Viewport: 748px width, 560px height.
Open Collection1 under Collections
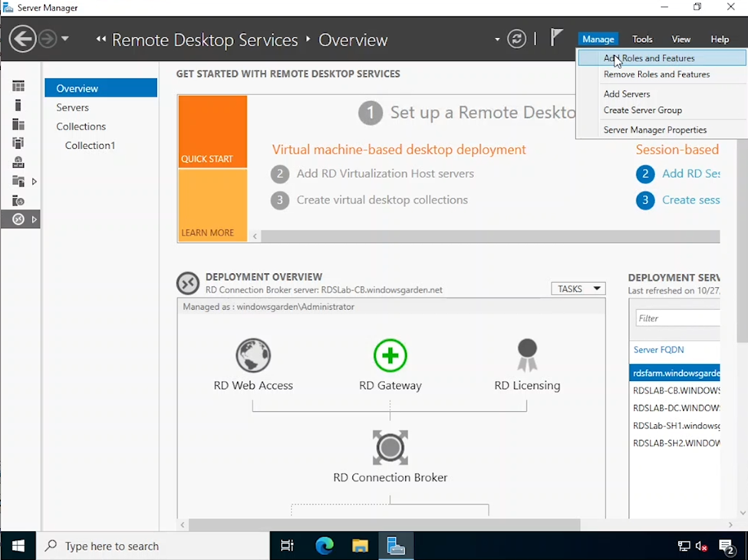click(90, 145)
